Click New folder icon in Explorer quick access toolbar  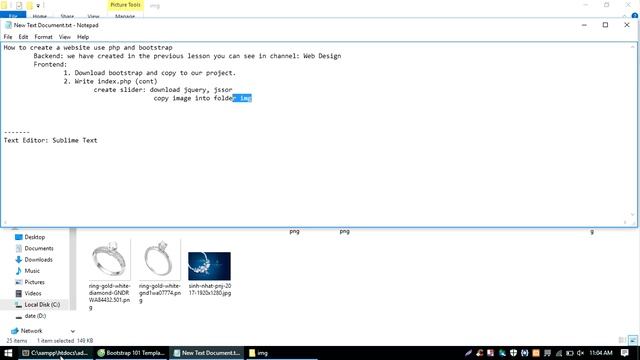pos(29,6)
